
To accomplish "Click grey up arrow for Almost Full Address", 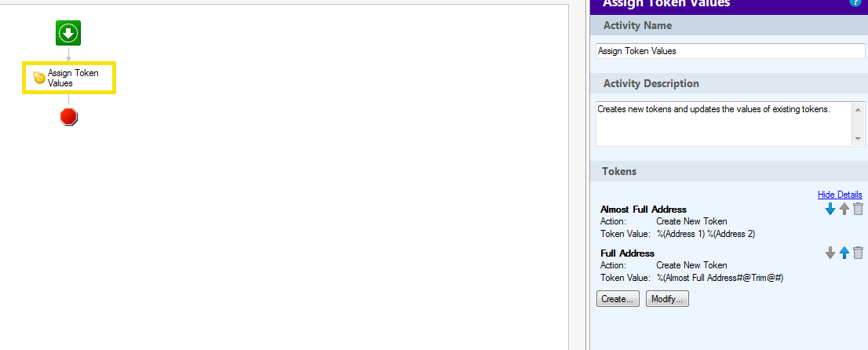I will (844, 210).
